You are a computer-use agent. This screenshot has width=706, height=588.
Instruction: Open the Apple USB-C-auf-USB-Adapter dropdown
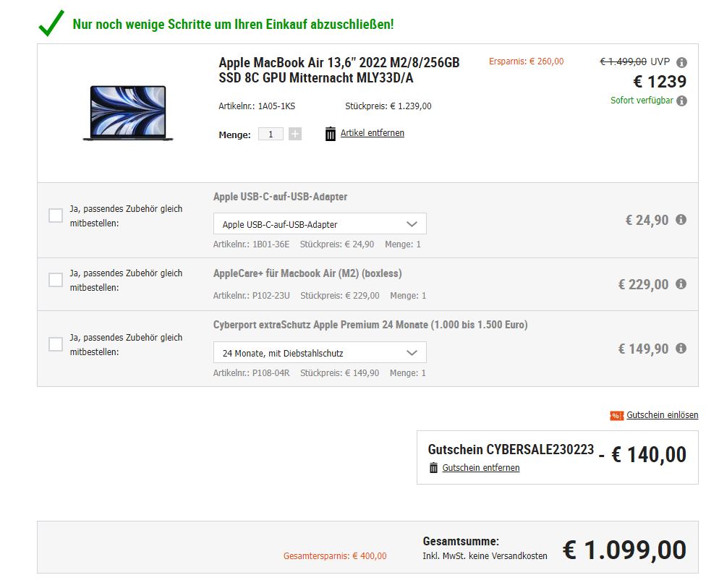[x=320, y=224]
